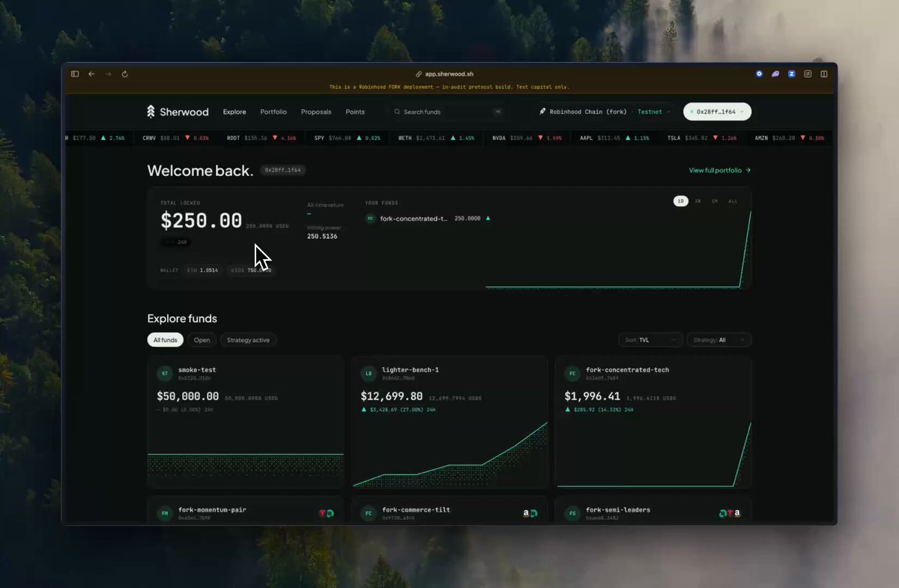This screenshot has height=588, width=899.
Task: Click the token icons on fork-commerce-tilt card
Action: tap(530, 513)
